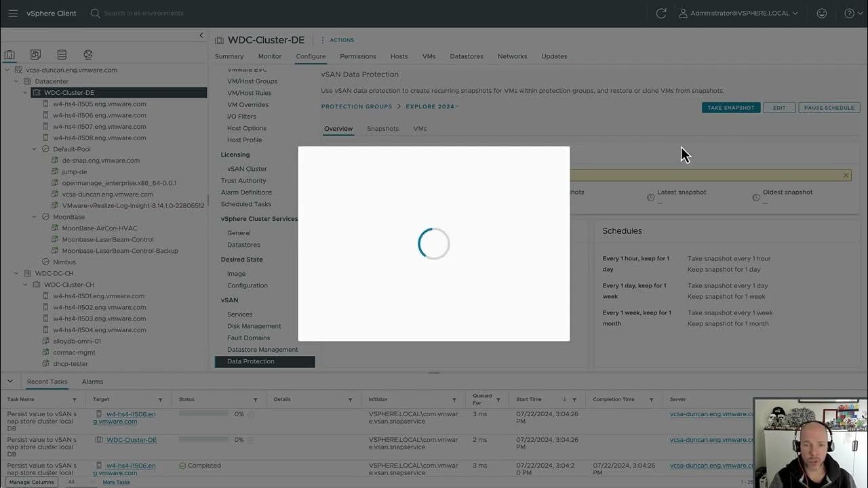The height and width of the screenshot is (488, 868).
Task: Open Hosts and Clusters inventory view icon
Action: coord(9,55)
